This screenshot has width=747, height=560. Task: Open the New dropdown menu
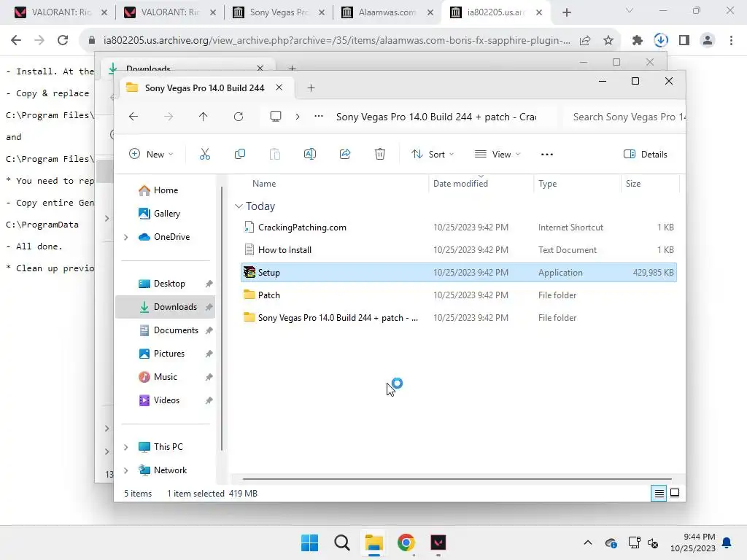click(151, 155)
